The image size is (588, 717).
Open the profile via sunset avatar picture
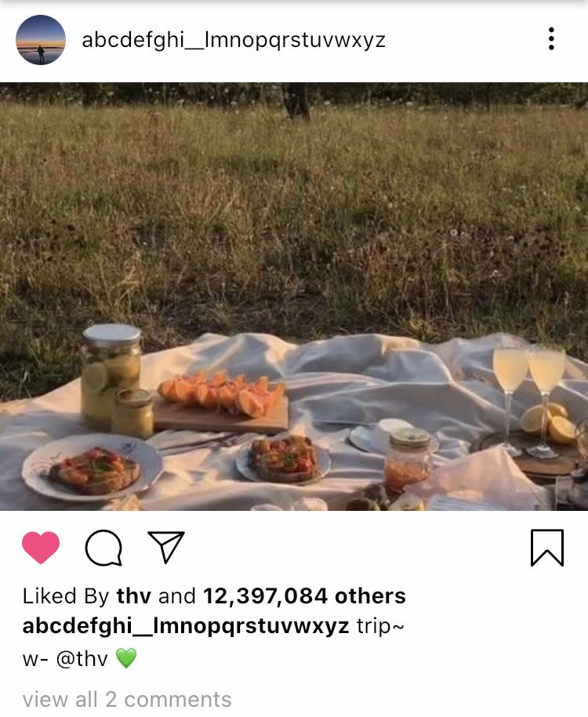41,40
